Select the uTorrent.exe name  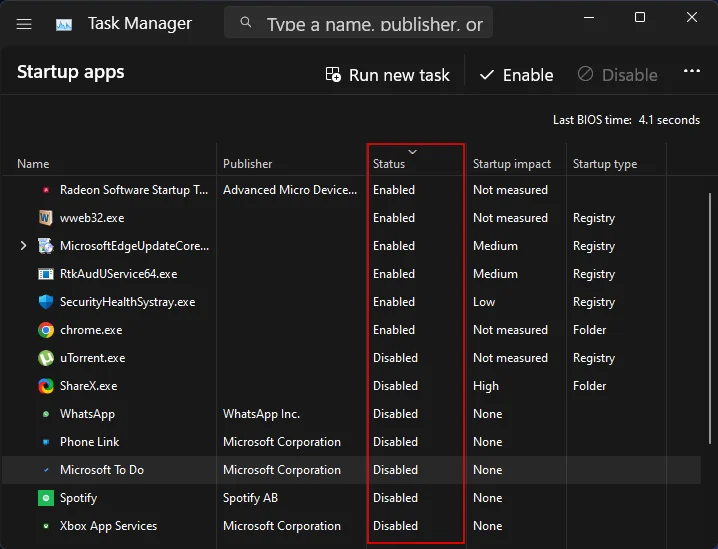92,358
